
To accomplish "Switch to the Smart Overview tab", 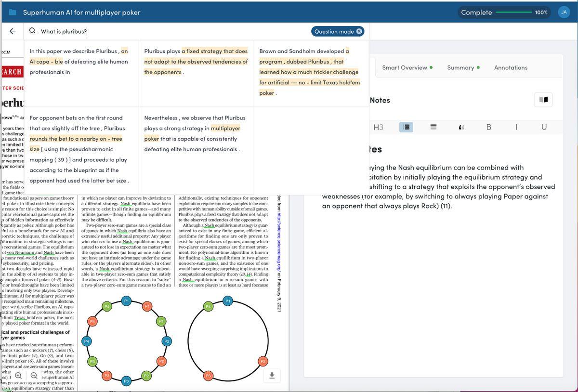I will click(x=407, y=67).
